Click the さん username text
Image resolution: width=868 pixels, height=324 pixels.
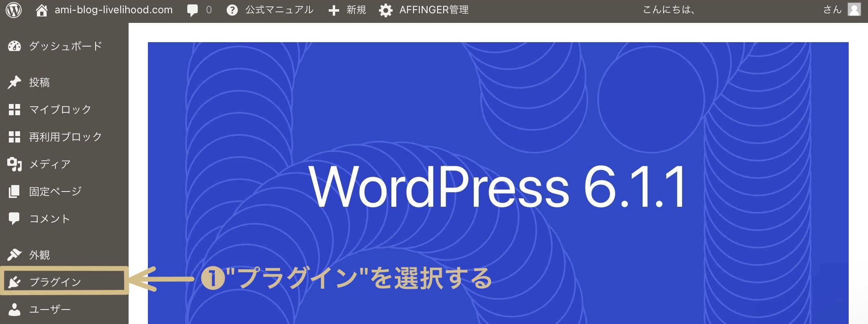(x=832, y=10)
